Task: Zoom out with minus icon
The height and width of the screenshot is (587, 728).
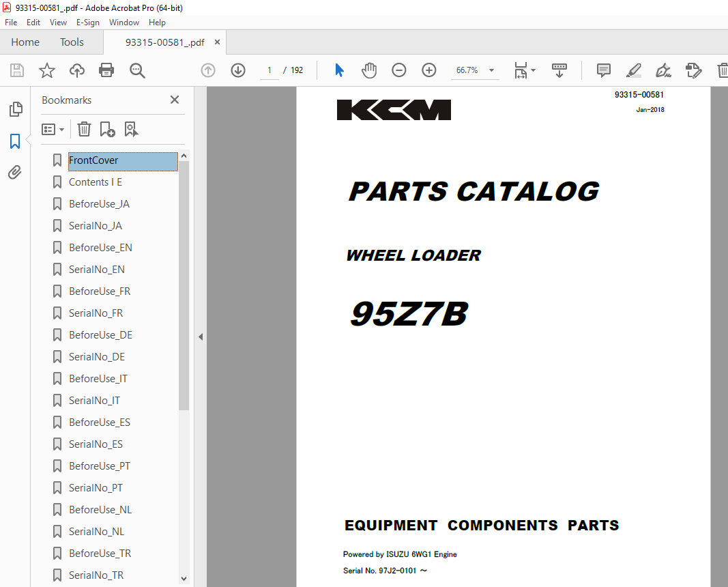Action: click(399, 70)
